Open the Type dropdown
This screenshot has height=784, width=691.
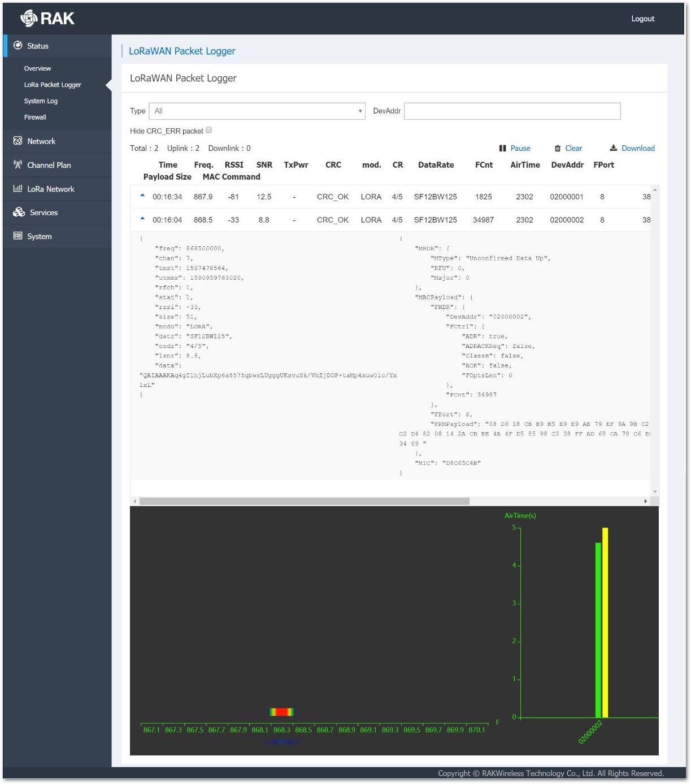click(257, 111)
